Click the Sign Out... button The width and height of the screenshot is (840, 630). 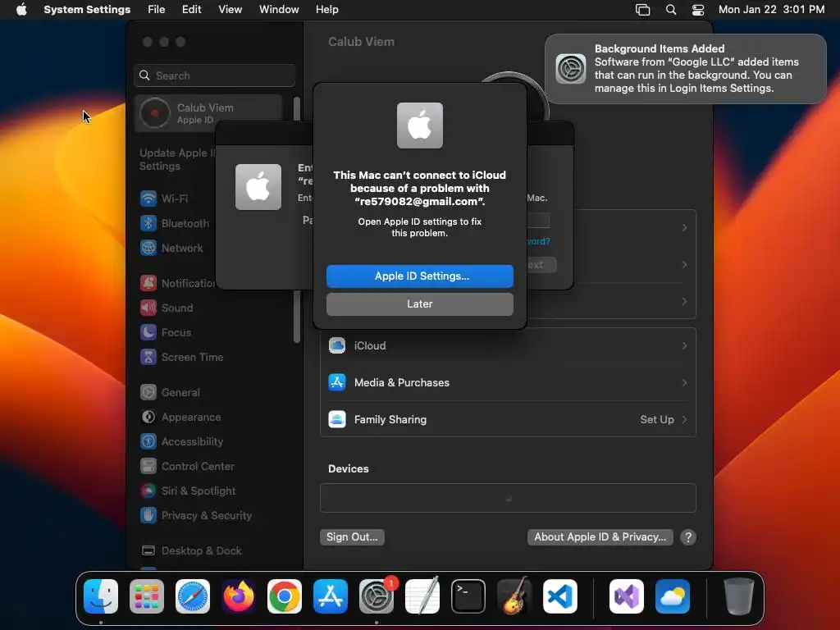pyautogui.click(x=352, y=536)
